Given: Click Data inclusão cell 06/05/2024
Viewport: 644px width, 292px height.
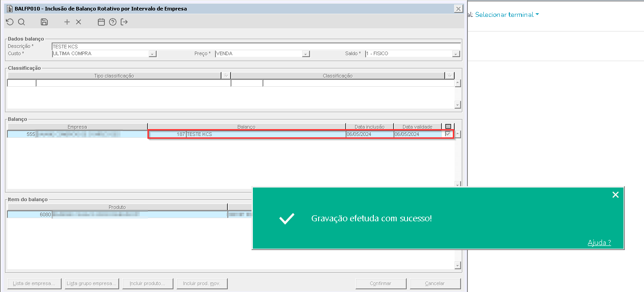Looking at the screenshot, I should (x=370, y=134).
